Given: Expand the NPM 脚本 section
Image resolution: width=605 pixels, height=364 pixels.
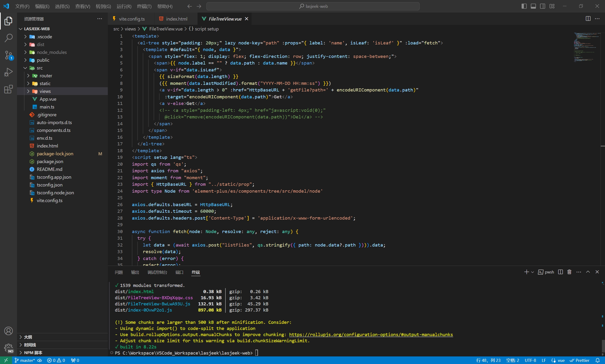Looking at the screenshot, I should tap(62, 353).
